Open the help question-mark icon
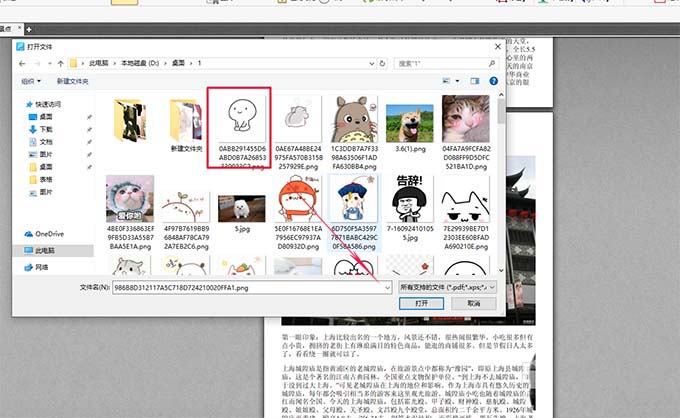This screenshot has width=680, height=418. point(493,81)
